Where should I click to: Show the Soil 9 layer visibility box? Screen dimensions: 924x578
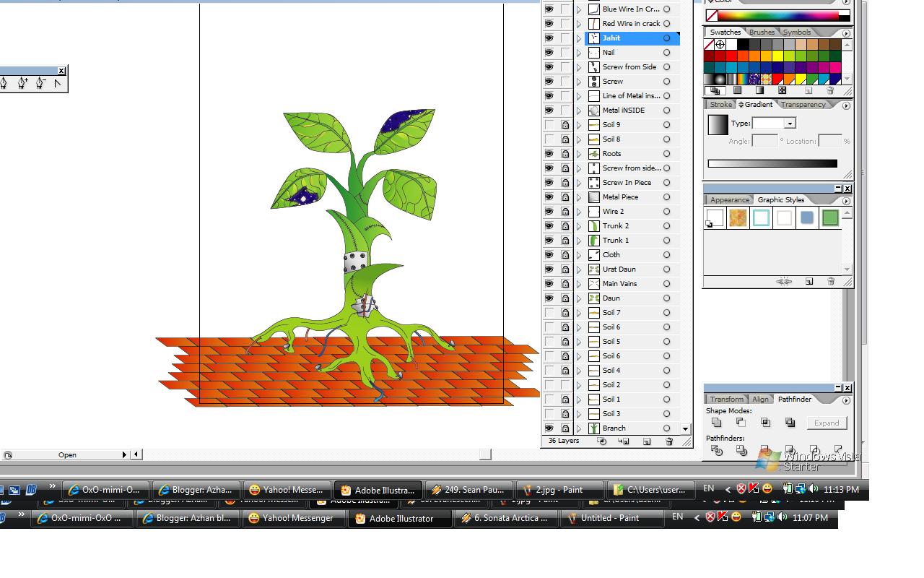[549, 125]
